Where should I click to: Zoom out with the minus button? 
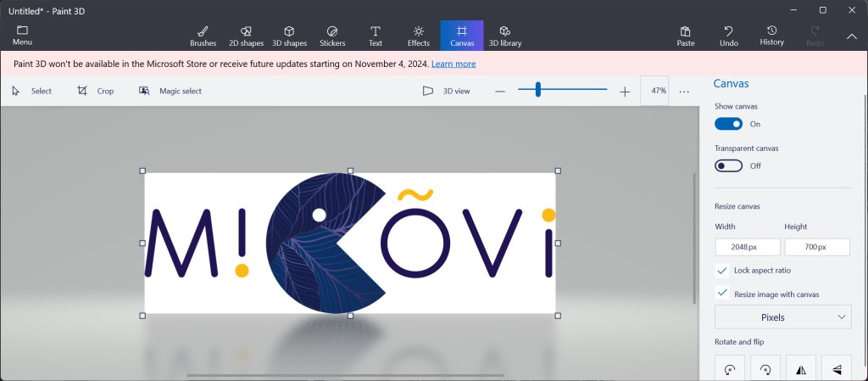[500, 92]
